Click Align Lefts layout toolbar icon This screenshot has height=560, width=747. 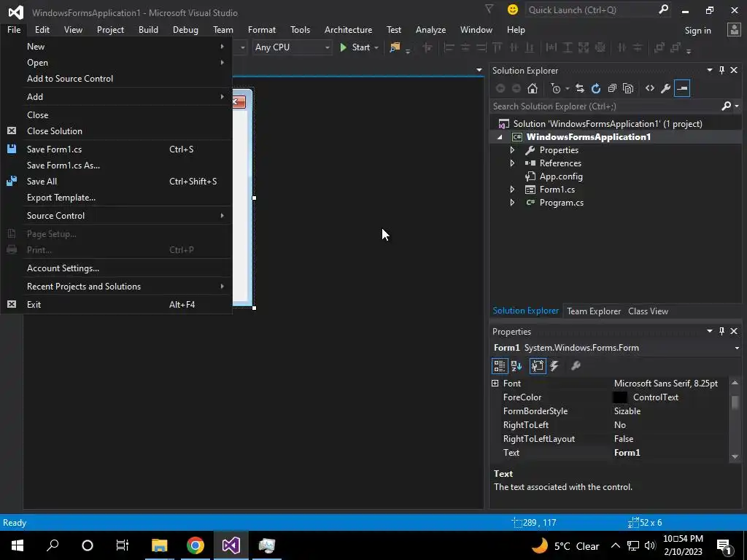click(x=449, y=47)
